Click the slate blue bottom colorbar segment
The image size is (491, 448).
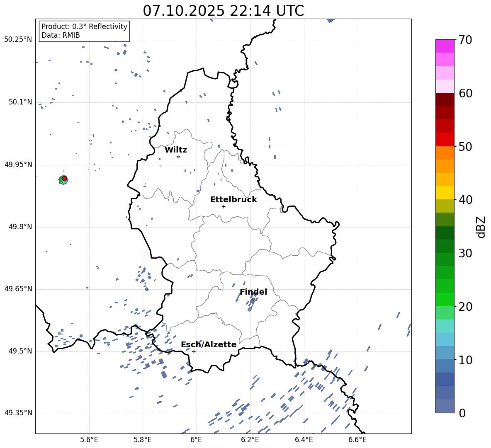445,406
